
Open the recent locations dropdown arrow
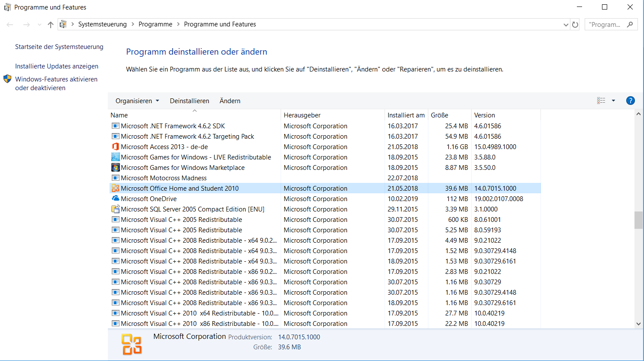39,25
